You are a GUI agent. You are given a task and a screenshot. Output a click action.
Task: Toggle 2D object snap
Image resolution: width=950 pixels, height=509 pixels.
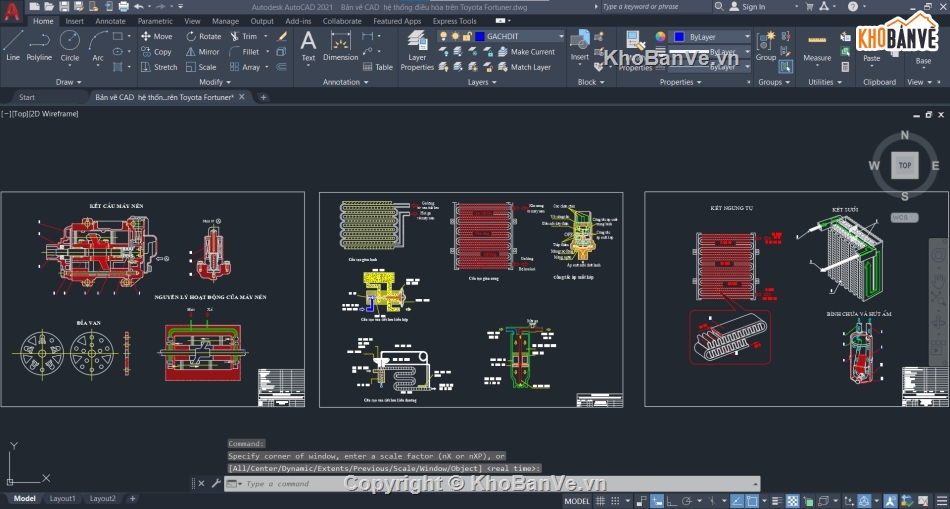(x=752, y=501)
